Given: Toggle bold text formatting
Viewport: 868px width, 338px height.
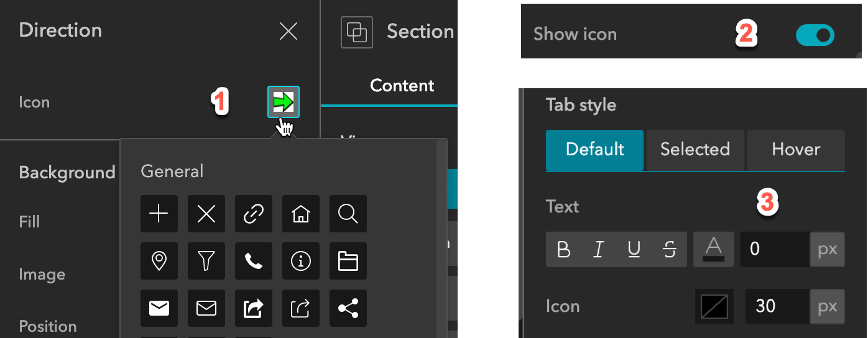Looking at the screenshot, I should [x=564, y=250].
